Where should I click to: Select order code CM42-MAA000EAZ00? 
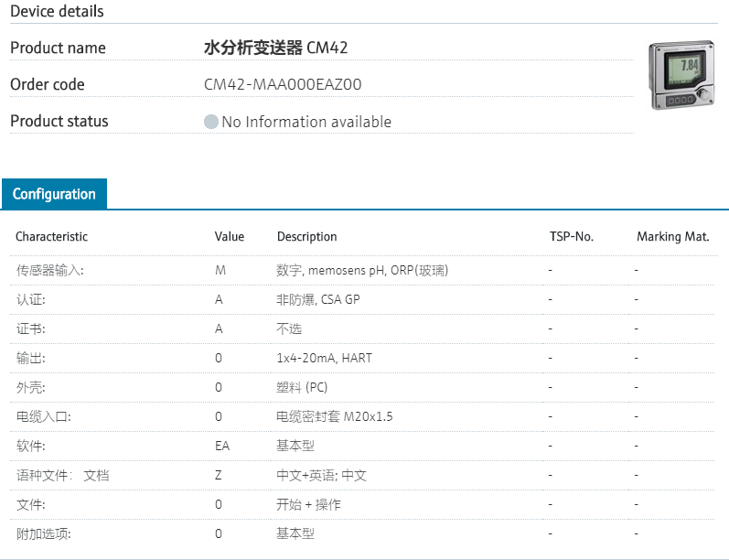click(283, 85)
